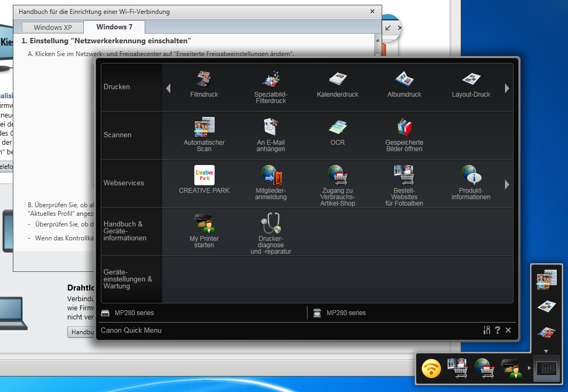Select the Drucken category
The image size is (568, 392).
pyautogui.click(x=131, y=87)
